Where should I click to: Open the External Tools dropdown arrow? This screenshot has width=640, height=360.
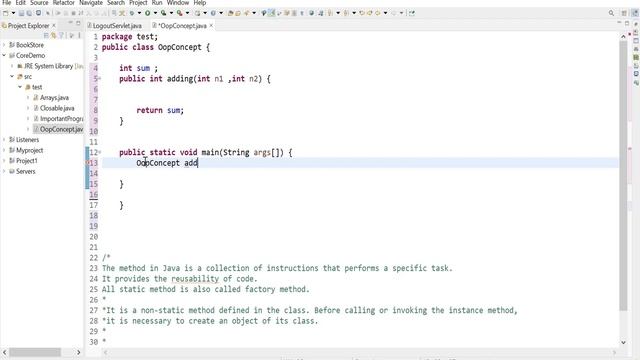pyautogui.click(x=187, y=13)
